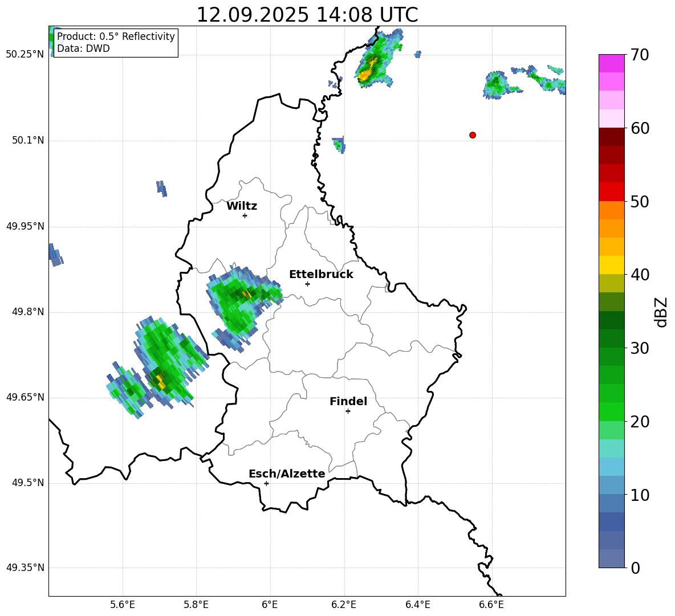Click the colorbar tick label 60
The image size is (675, 616).
pyautogui.click(x=640, y=128)
